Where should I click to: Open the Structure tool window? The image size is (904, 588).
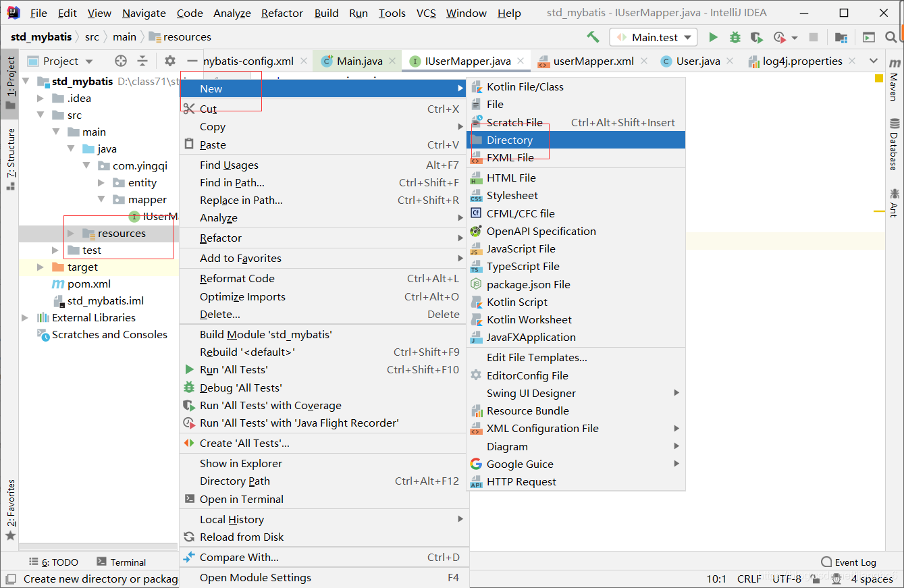(10, 159)
